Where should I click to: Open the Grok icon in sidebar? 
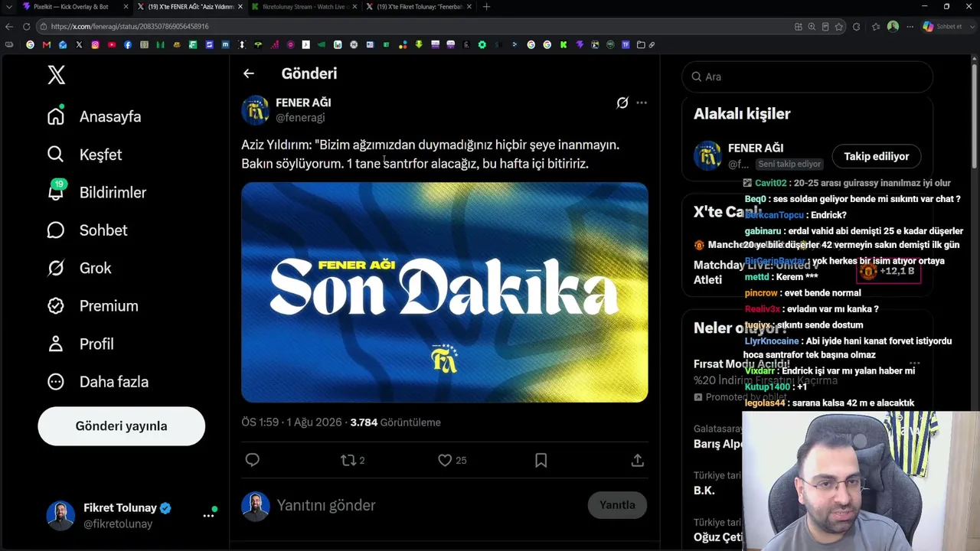coord(55,268)
